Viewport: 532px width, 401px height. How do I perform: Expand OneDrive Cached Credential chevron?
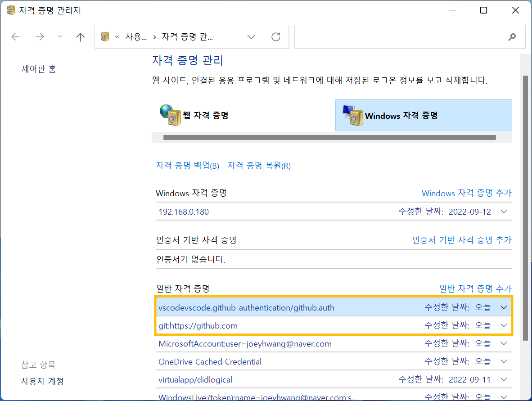504,361
